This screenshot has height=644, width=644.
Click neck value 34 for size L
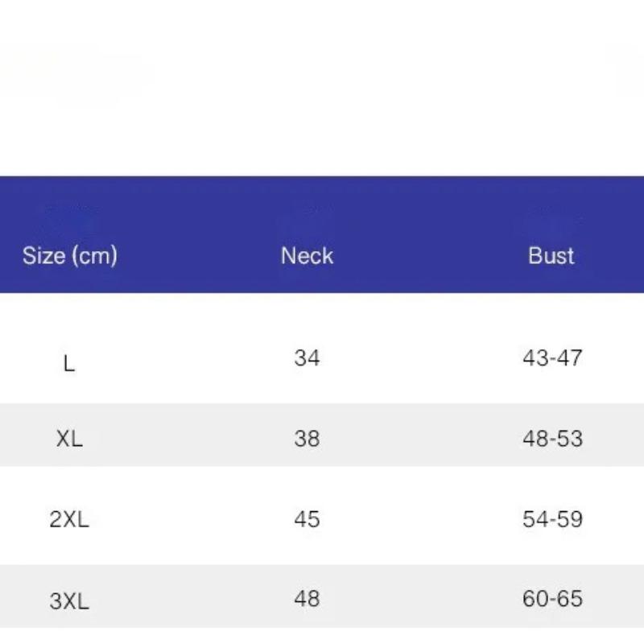[307, 357]
